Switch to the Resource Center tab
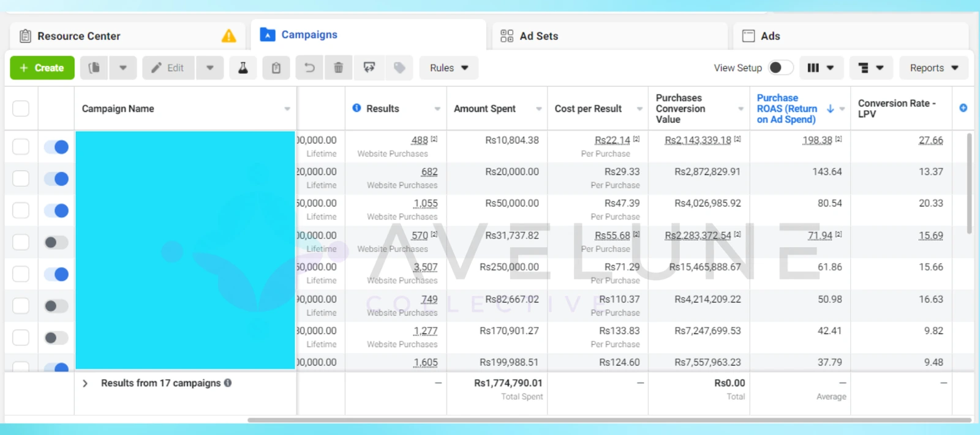The width and height of the screenshot is (980, 435). [127, 36]
